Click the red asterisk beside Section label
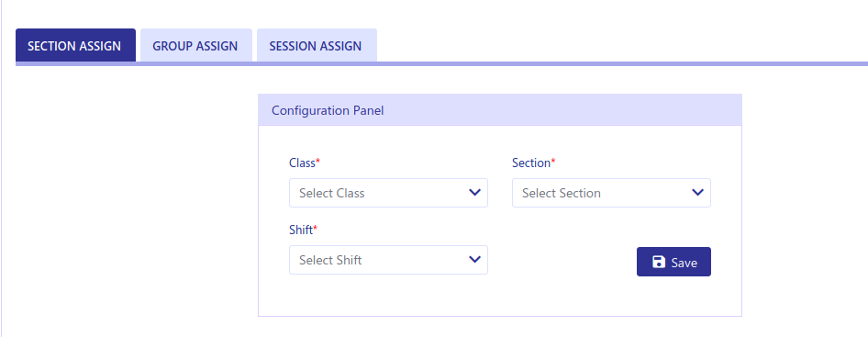The image size is (868, 337). click(x=553, y=162)
